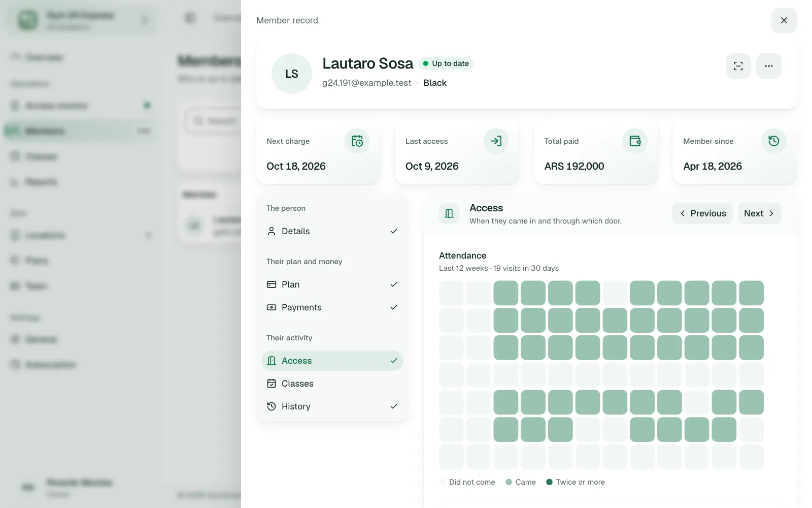Click the Last access login arrow icon
This screenshot has height=508, width=812.
pyautogui.click(x=496, y=141)
